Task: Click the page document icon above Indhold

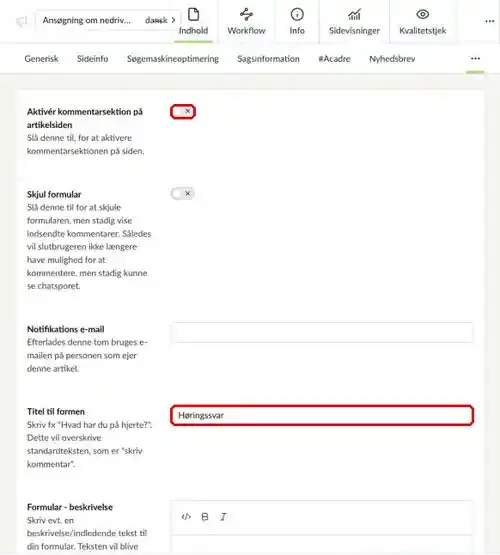Action: tap(193, 15)
